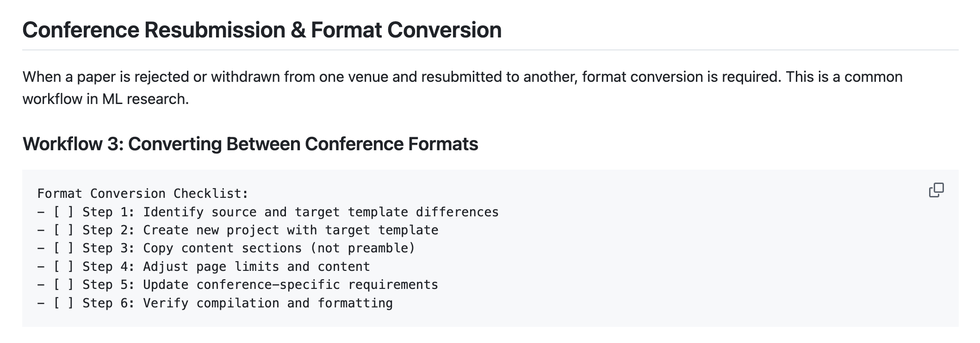
Task: Click the 'Format Conversion Checklist:' title line
Action: pos(143,194)
